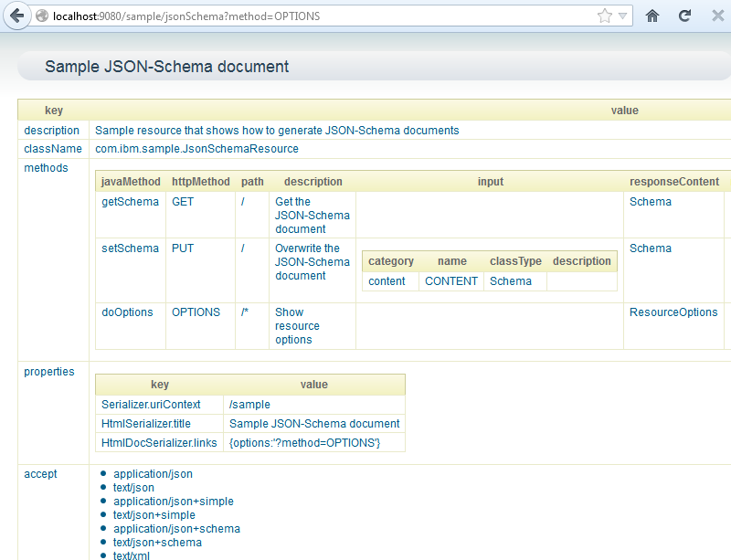
Task: Click the HtmlDocSerializer.links property value
Action: pos(304,443)
